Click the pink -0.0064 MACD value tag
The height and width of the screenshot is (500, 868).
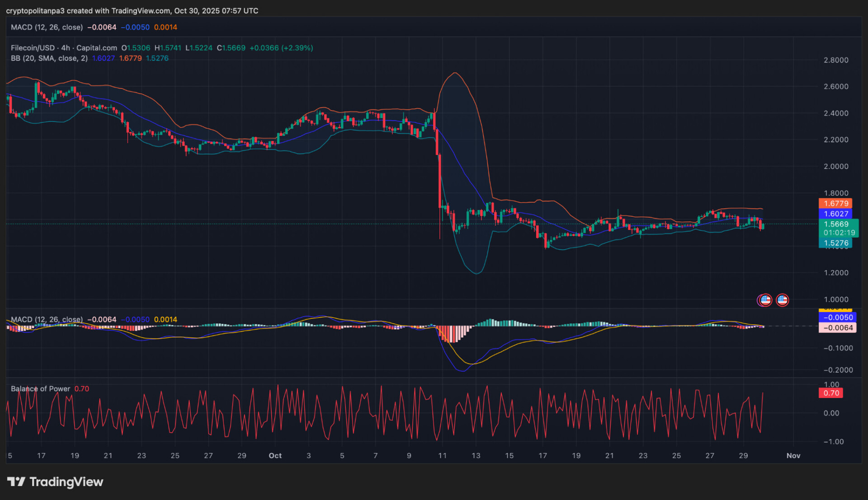pos(837,328)
